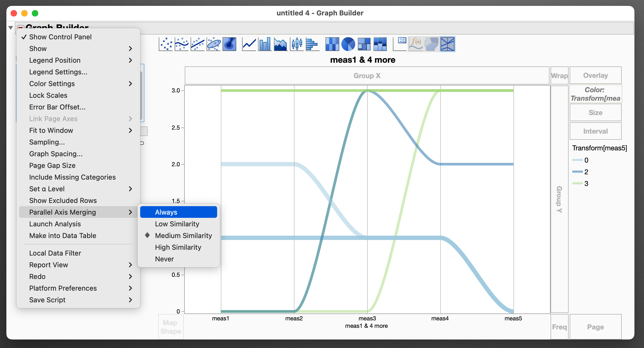
Task: Click the Page drop zone button
Action: click(x=595, y=327)
